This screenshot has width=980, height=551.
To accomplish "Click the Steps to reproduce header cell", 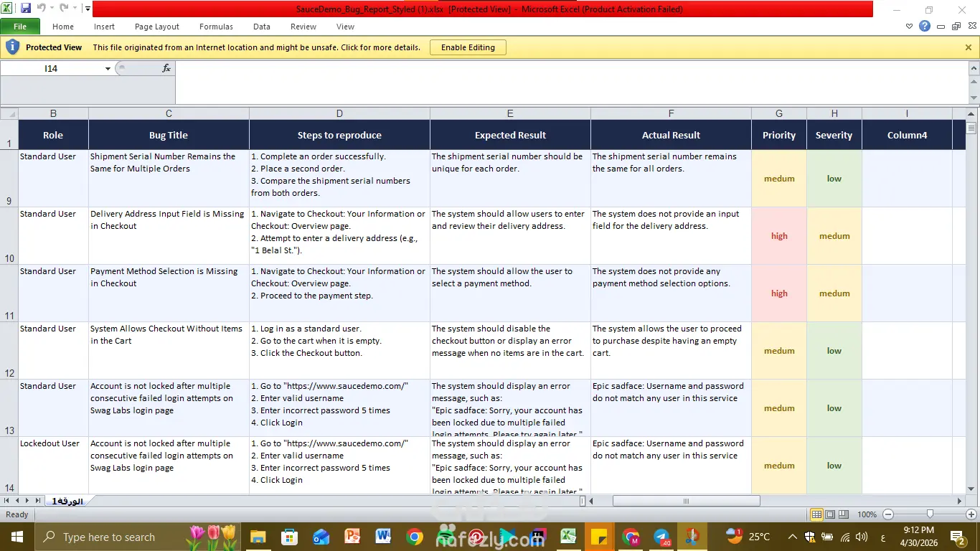I will pyautogui.click(x=339, y=135).
